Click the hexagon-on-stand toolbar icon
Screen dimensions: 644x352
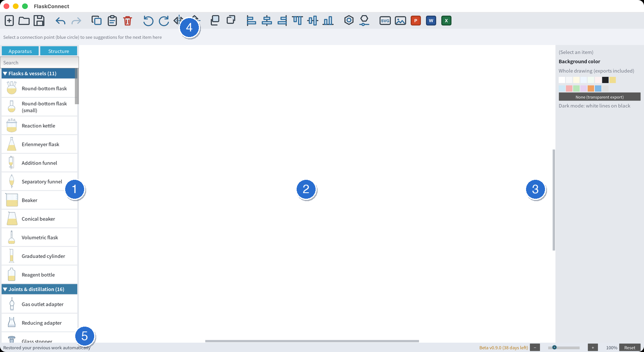(364, 21)
